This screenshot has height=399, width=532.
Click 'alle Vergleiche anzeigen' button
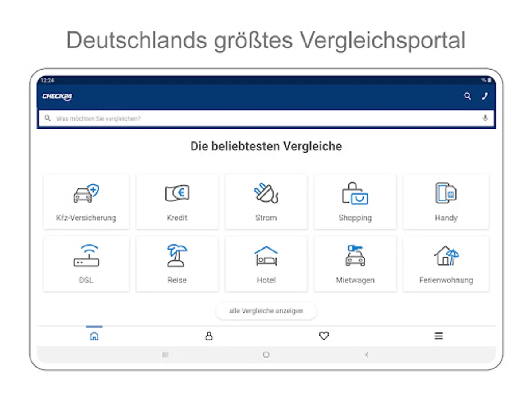266,311
